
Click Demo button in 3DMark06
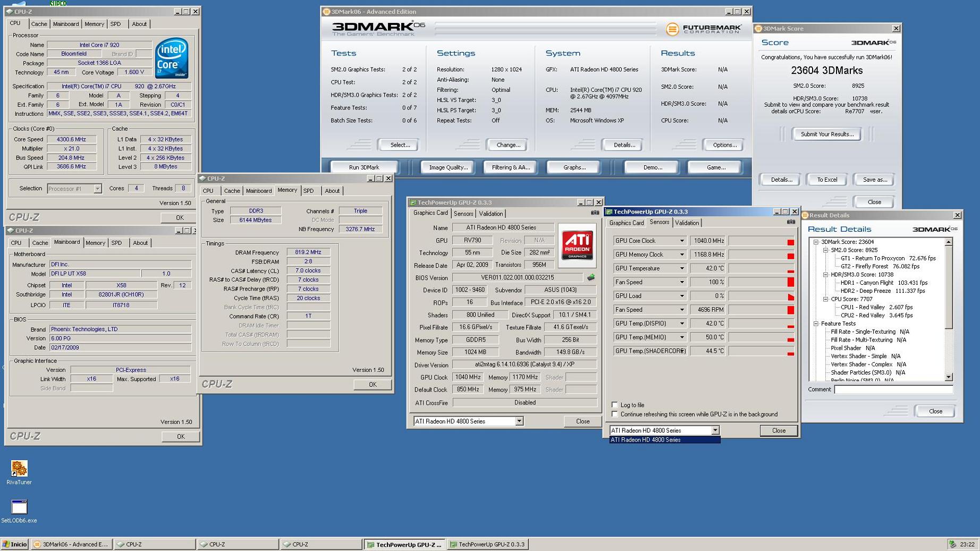tap(652, 167)
